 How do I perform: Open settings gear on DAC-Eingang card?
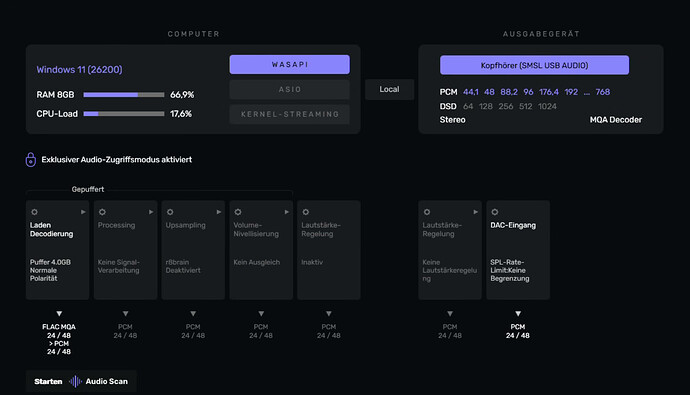coord(495,212)
